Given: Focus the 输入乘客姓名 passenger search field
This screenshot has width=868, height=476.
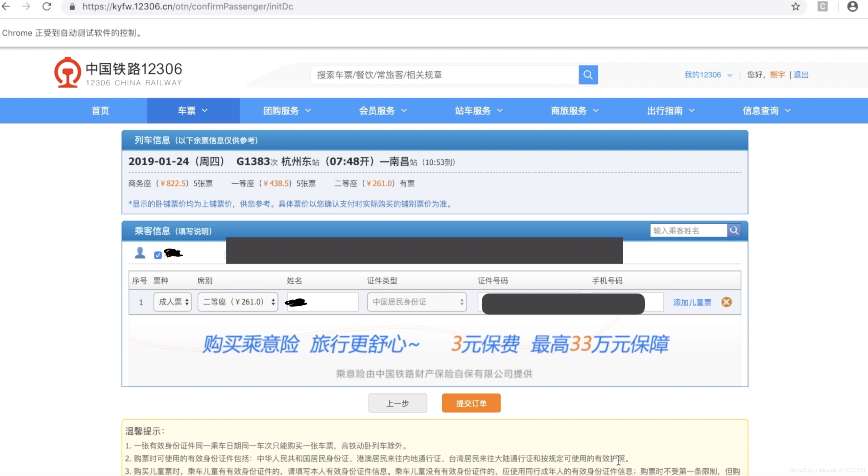Looking at the screenshot, I should pyautogui.click(x=689, y=230).
